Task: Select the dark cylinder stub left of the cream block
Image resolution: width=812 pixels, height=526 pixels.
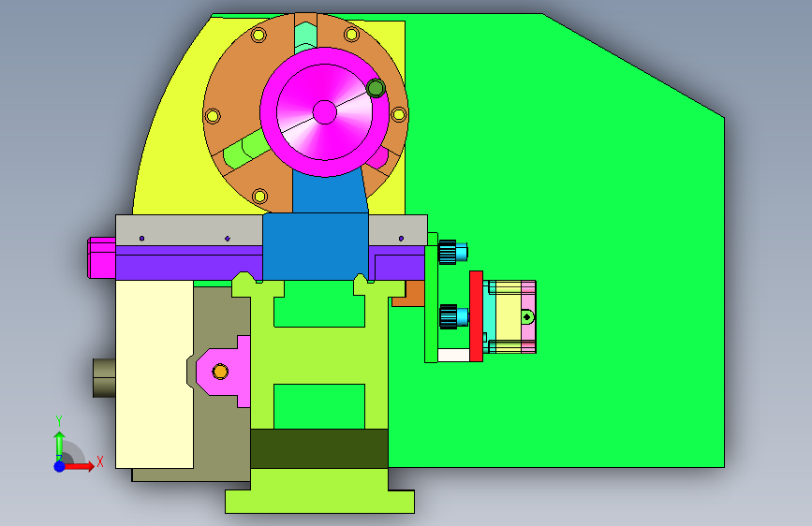Action: point(104,378)
